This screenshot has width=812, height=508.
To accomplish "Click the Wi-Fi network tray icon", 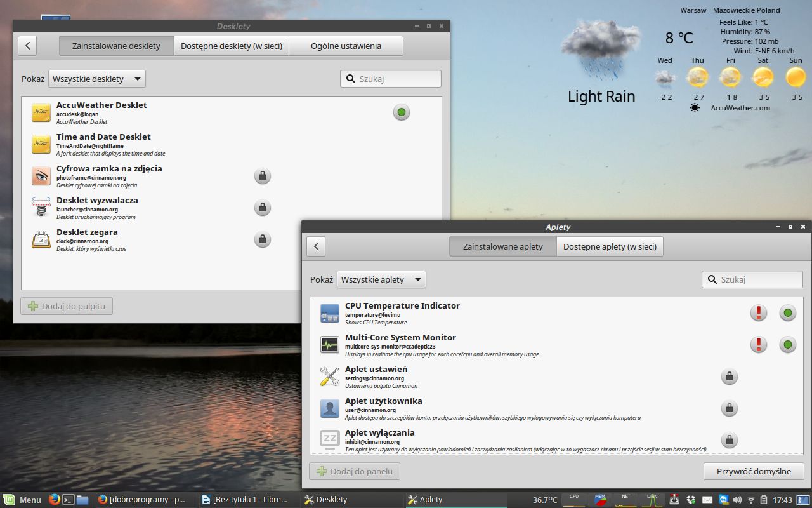I will 751,500.
